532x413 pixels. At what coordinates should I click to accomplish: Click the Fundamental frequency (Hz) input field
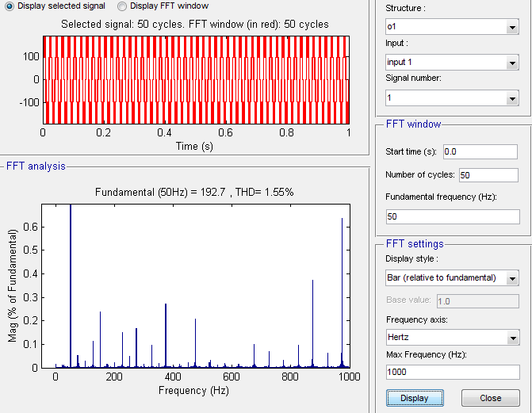pos(453,216)
